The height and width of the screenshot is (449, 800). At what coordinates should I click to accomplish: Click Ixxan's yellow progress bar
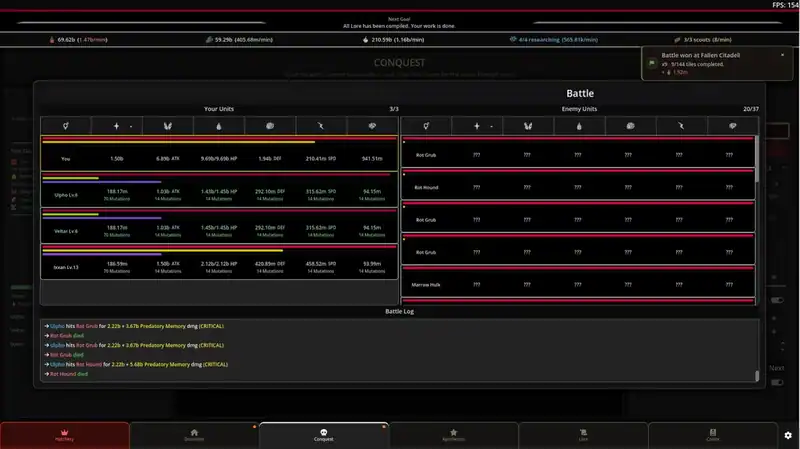[x=162, y=251]
